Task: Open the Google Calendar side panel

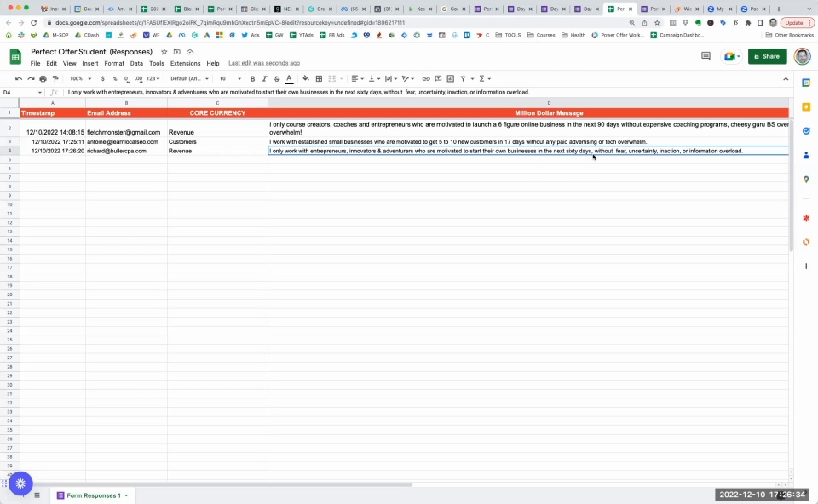Action: click(x=806, y=83)
